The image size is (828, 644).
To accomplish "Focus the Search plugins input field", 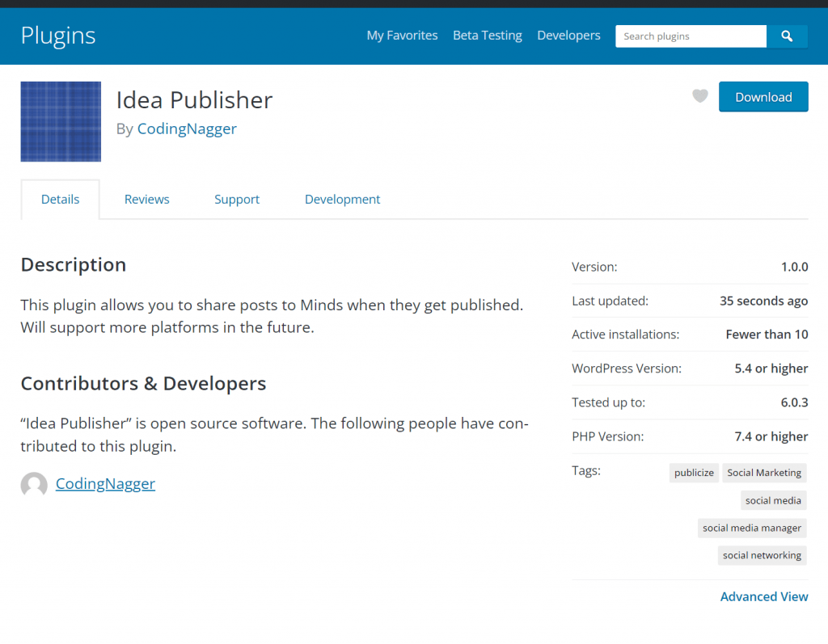I will 691,36.
